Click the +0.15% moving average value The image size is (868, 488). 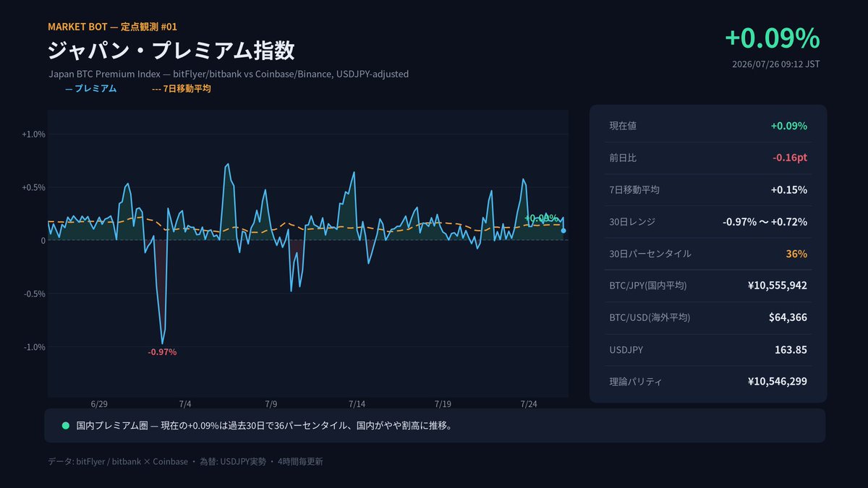tap(788, 190)
